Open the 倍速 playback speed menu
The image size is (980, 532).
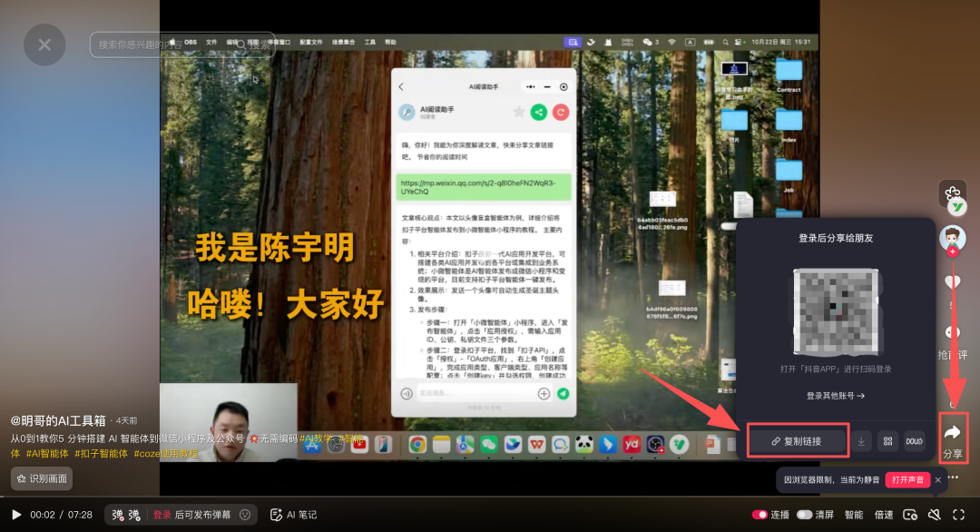[x=884, y=515]
